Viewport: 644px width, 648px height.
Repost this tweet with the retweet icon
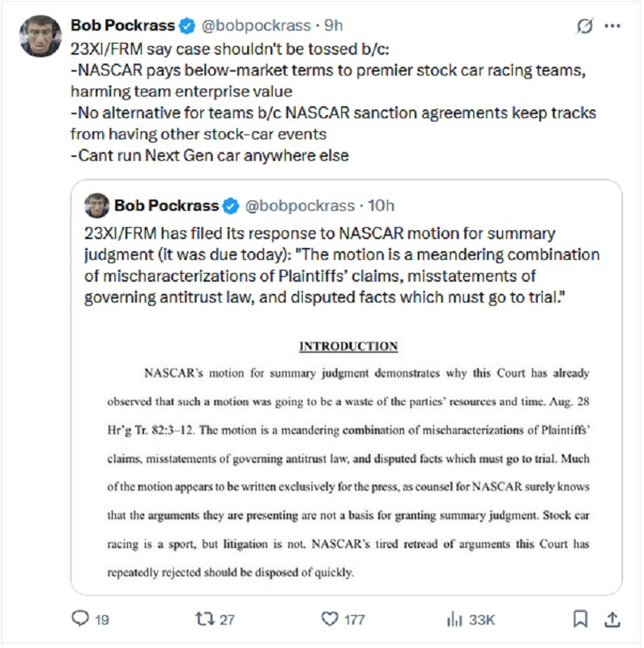[x=205, y=620]
